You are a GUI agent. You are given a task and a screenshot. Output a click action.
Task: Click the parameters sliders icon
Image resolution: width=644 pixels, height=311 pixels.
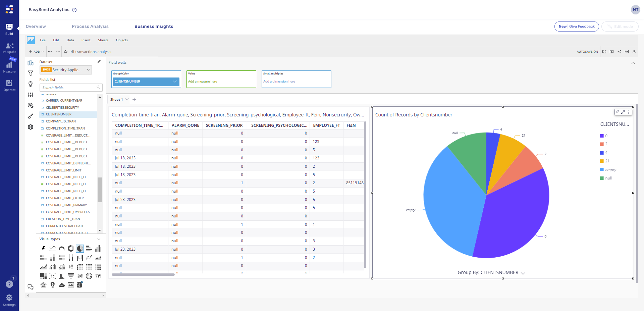[31, 95]
